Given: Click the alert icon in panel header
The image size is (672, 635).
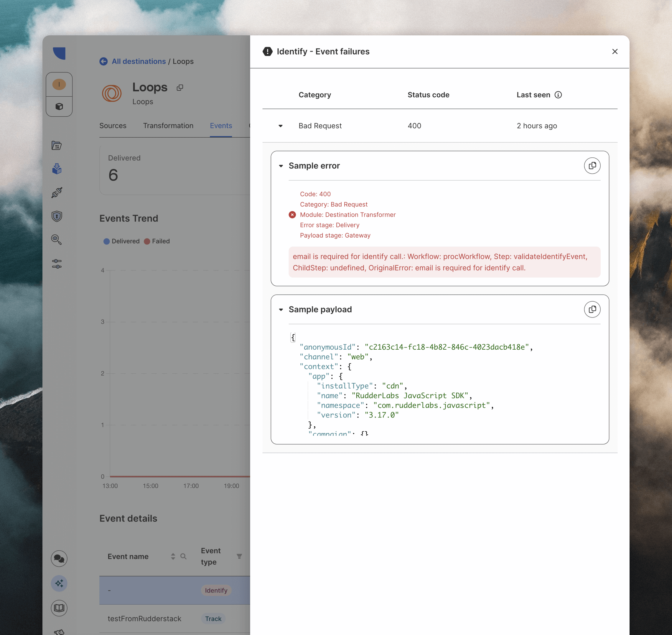Looking at the screenshot, I should [267, 52].
